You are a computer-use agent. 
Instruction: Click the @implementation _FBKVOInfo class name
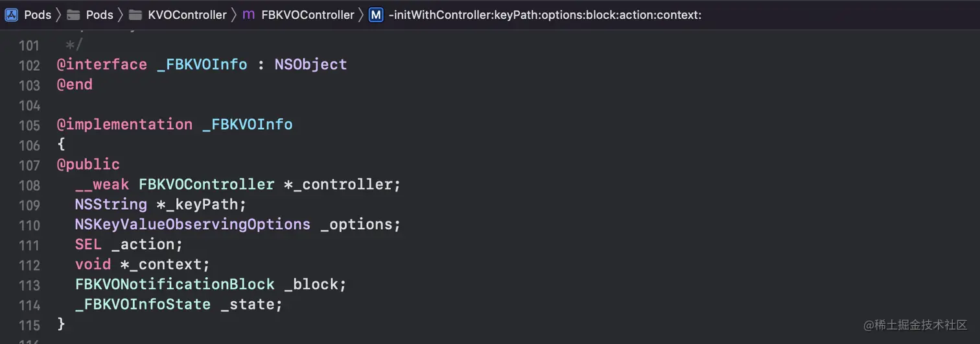[x=247, y=125]
